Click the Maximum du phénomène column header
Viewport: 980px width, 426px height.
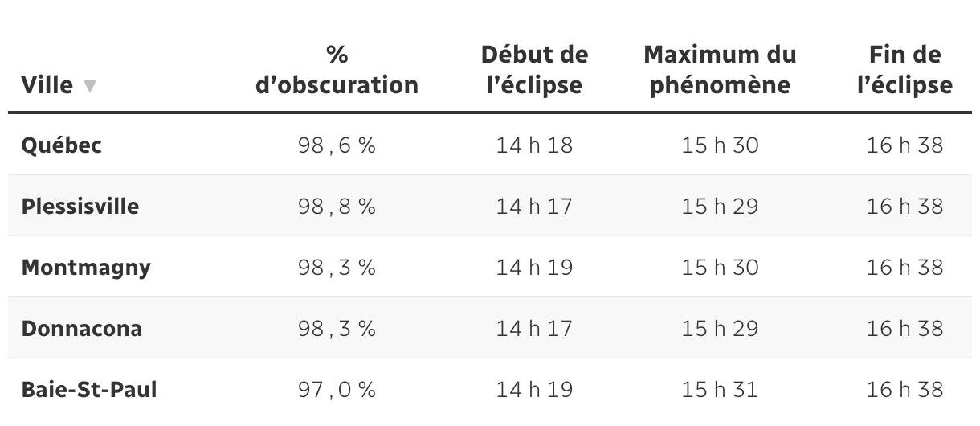[720, 70]
